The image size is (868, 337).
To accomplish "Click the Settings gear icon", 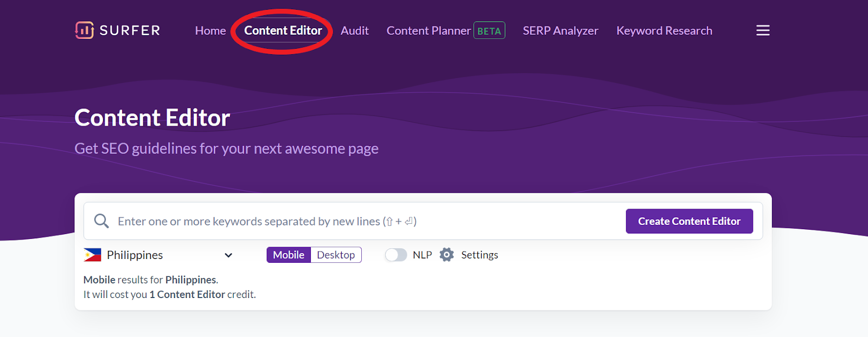I will pyautogui.click(x=446, y=255).
